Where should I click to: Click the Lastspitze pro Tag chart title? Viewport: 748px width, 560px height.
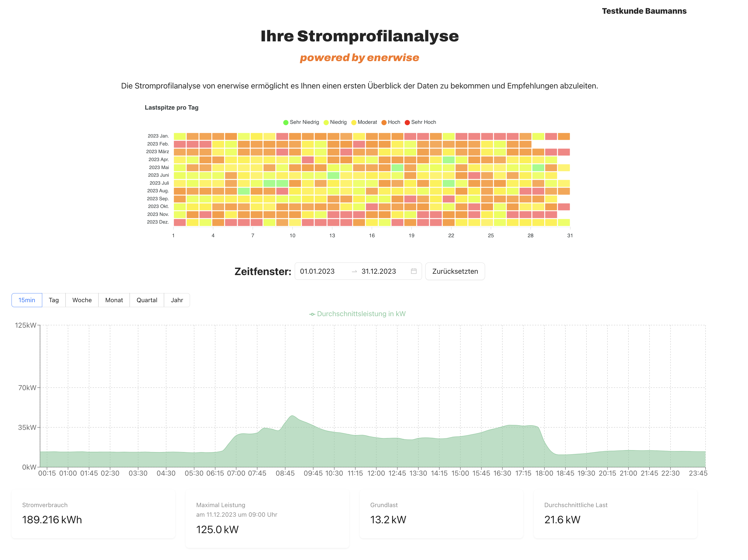click(171, 107)
